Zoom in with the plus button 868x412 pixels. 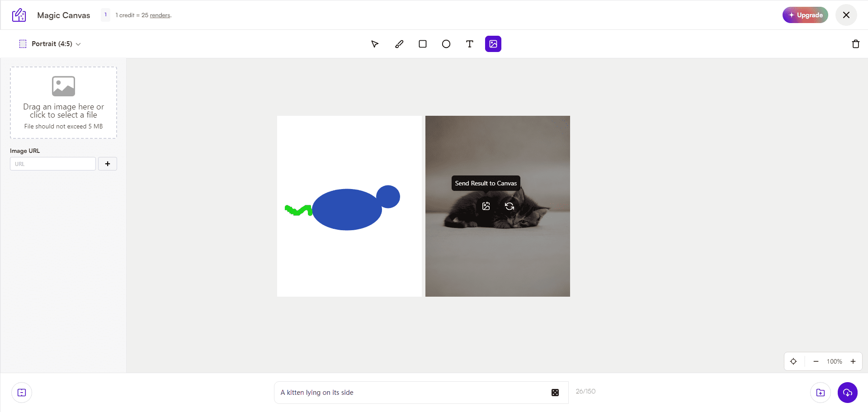pyautogui.click(x=853, y=361)
